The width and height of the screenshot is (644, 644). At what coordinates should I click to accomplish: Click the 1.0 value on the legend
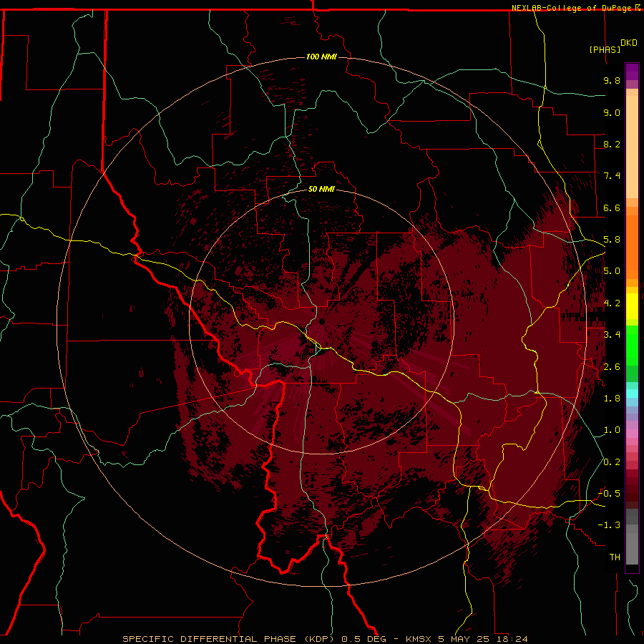[612, 430]
